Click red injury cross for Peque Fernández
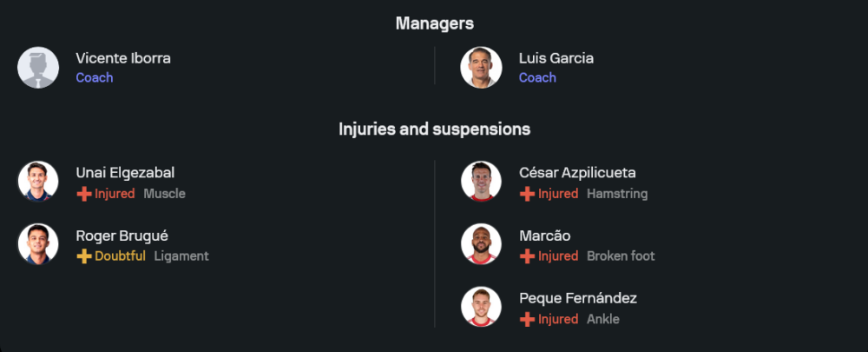 click(527, 319)
